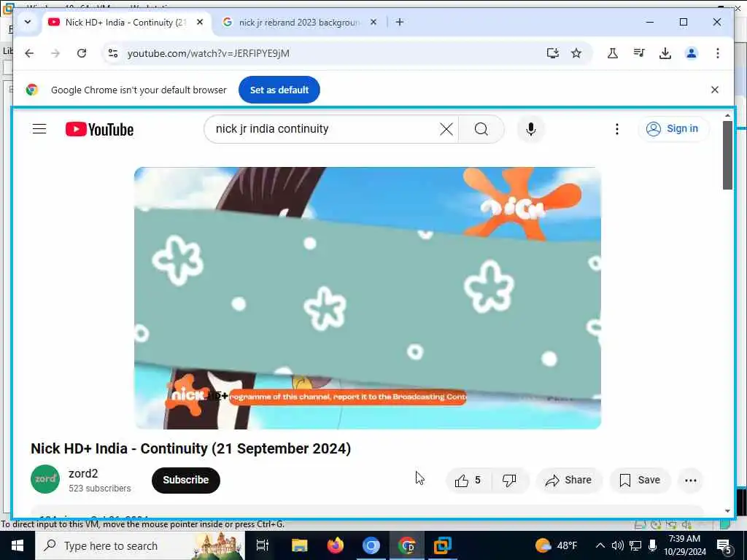Open the Windows Start menu

(x=18, y=545)
